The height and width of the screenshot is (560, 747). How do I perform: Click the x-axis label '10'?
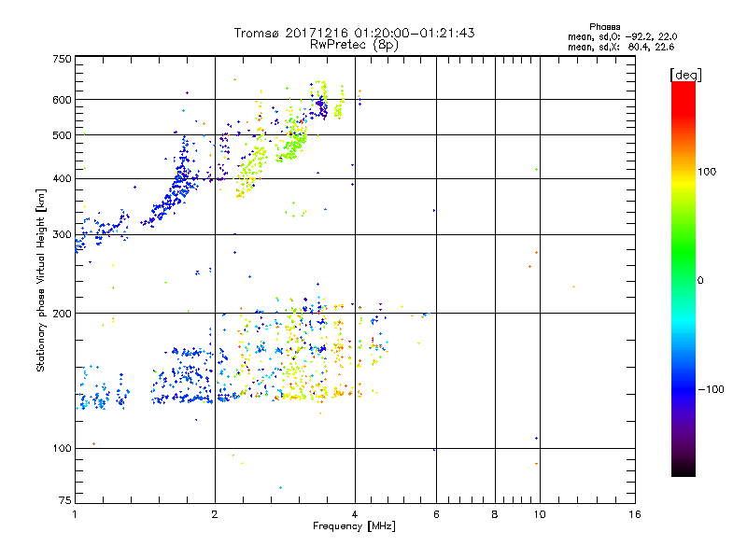[540, 514]
